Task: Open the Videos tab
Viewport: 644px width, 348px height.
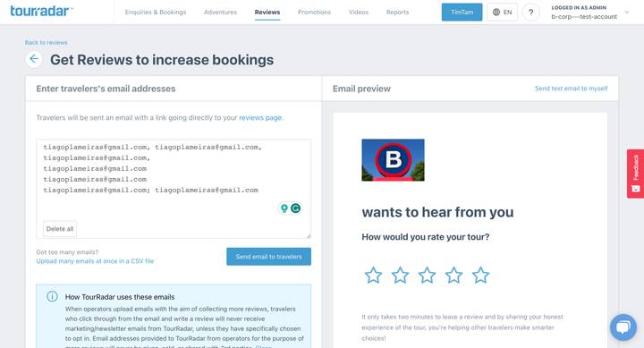Action: [x=358, y=13]
